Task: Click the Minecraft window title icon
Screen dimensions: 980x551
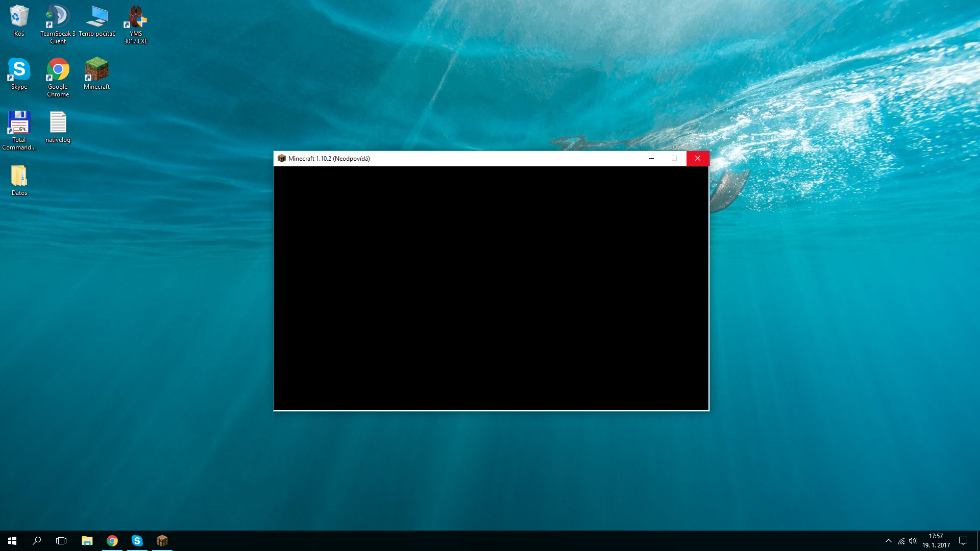Action: click(281, 159)
